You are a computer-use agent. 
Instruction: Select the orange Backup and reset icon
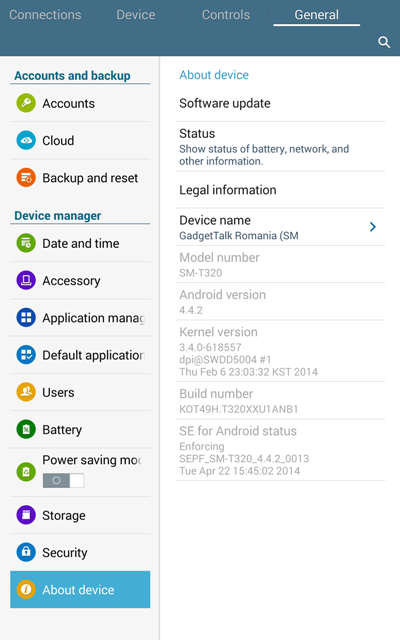tap(26, 178)
